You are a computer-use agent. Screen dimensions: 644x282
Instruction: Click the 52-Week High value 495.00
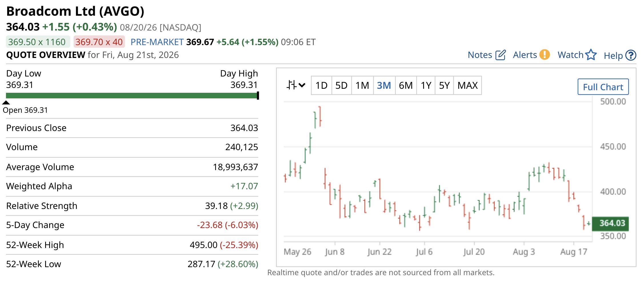[x=203, y=245]
